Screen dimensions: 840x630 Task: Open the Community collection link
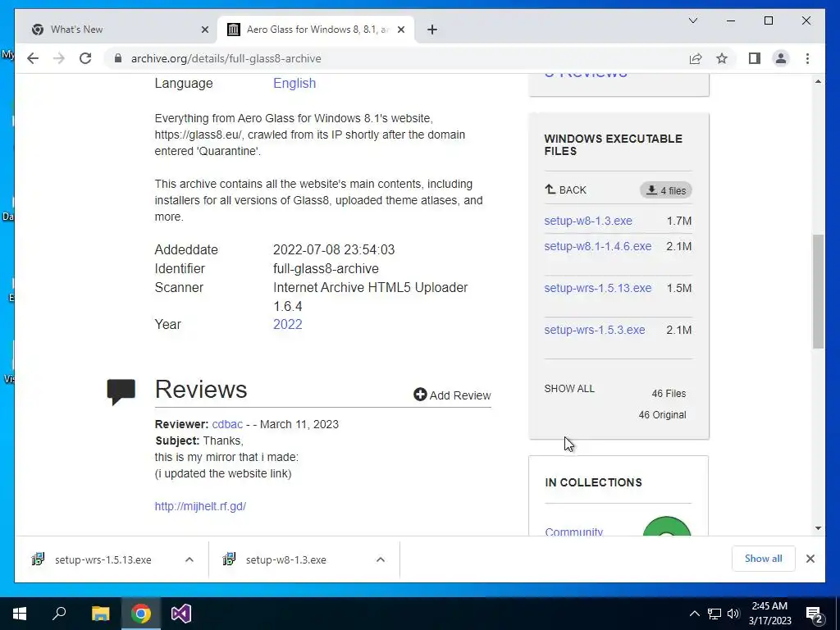573,532
